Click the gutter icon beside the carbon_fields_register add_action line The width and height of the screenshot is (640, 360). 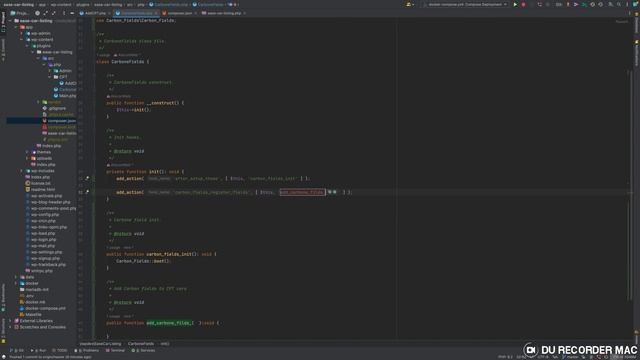87,192
